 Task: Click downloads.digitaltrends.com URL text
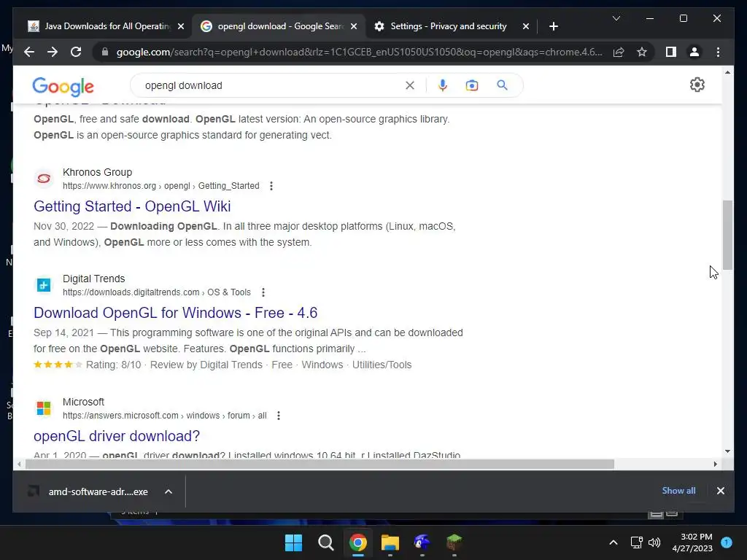[x=156, y=292]
